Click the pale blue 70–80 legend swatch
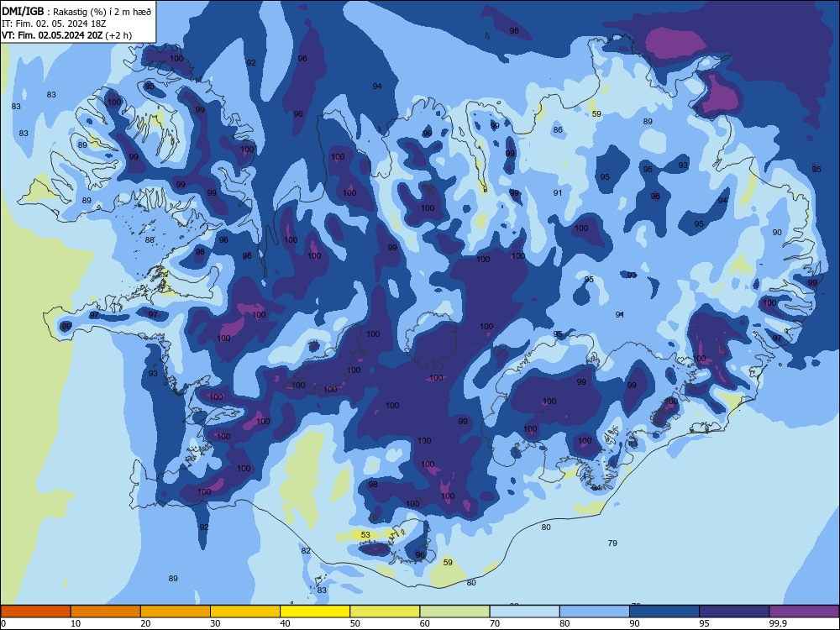The height and width of the screenshot is (630, 840). (x=524, y=612)
